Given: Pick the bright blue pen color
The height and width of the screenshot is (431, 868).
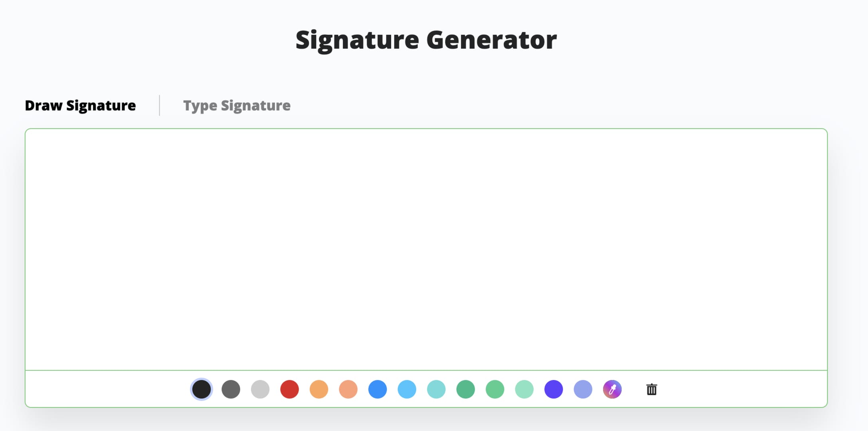Looking at the screenshot, I should [378, 389].
